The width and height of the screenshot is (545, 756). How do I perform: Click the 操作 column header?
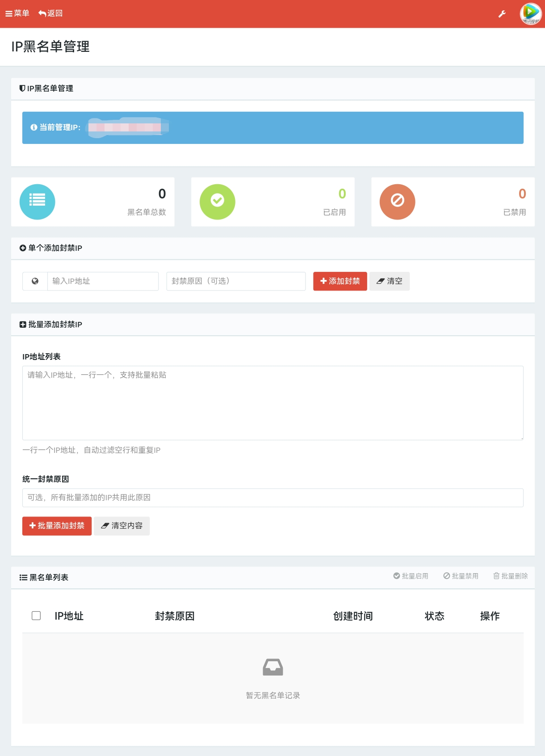(x=490, y=616)
